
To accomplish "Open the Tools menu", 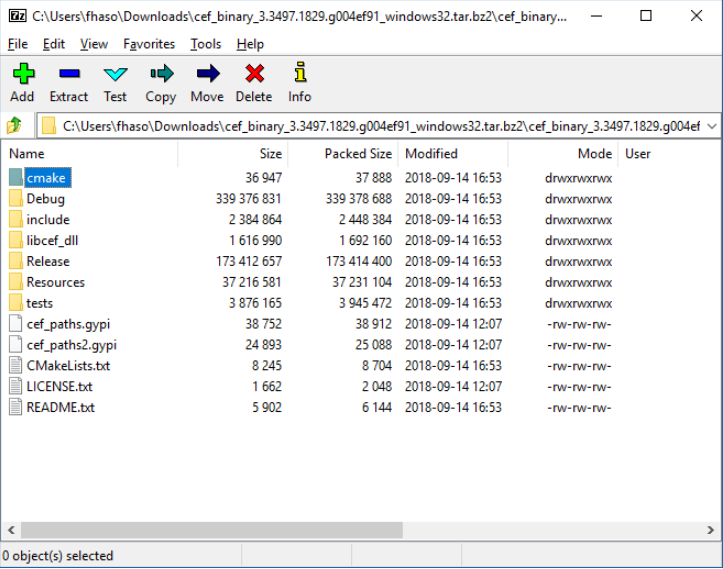I will coord(206,44).
